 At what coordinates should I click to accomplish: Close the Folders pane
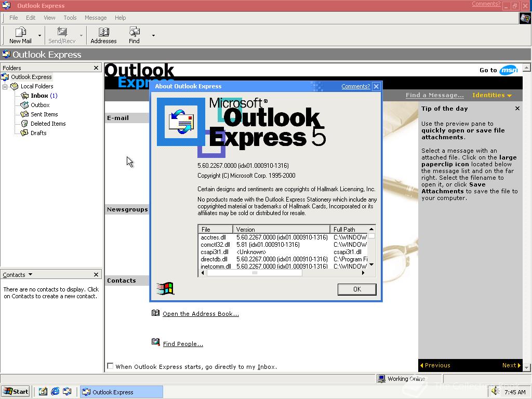click(96, 68)
